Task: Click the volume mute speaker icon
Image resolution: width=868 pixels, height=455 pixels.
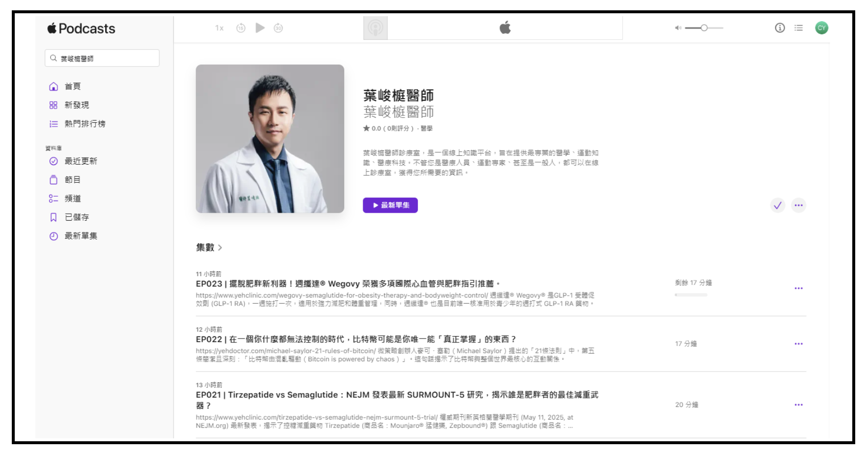Action: [678, 28]
